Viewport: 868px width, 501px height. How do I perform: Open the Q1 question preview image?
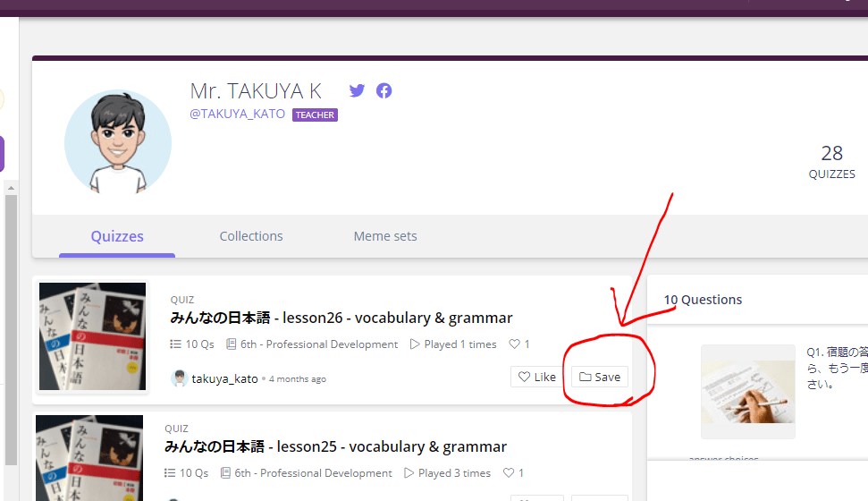click(748, 392)
